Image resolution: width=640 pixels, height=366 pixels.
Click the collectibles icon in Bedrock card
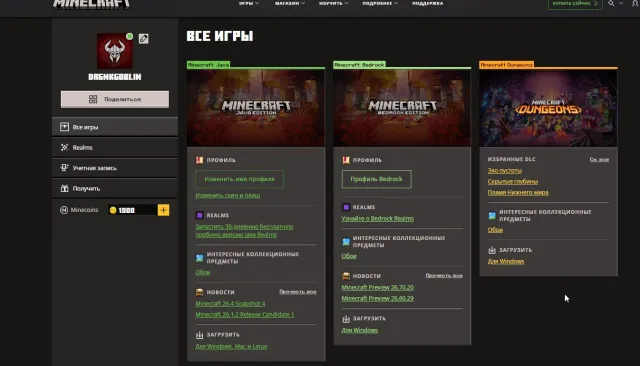click(346, 242)
